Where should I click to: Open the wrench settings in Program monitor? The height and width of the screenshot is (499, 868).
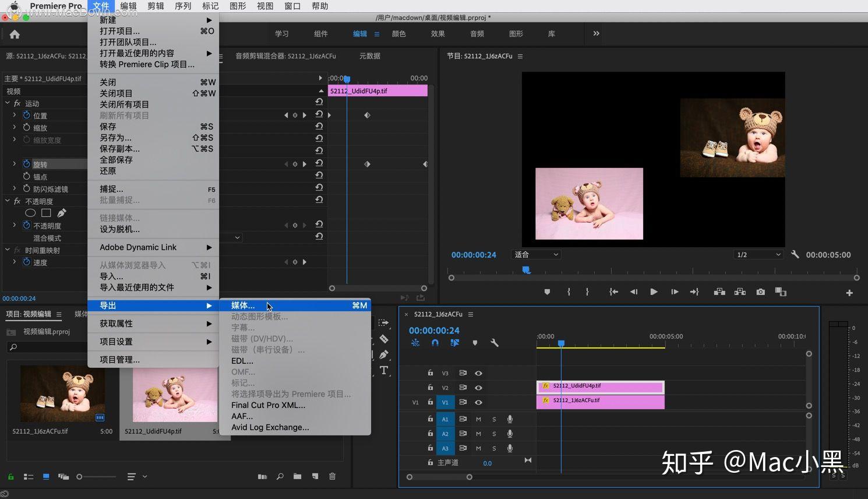click(795, 254)
